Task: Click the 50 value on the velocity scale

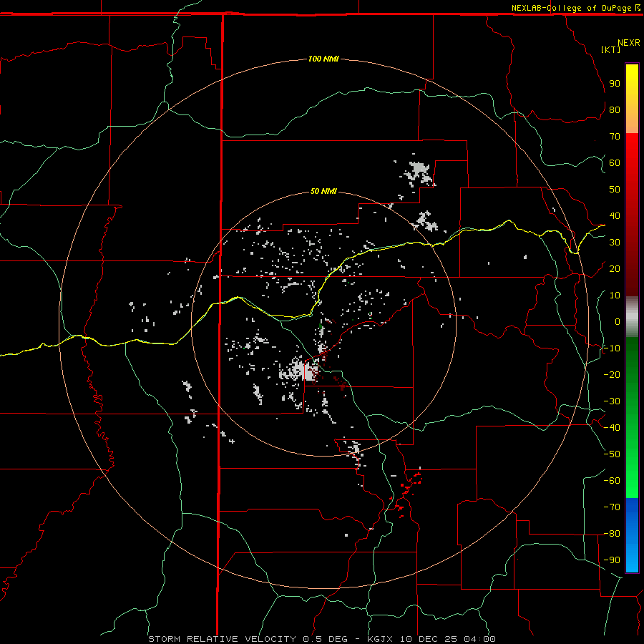Action: (615, 190)
